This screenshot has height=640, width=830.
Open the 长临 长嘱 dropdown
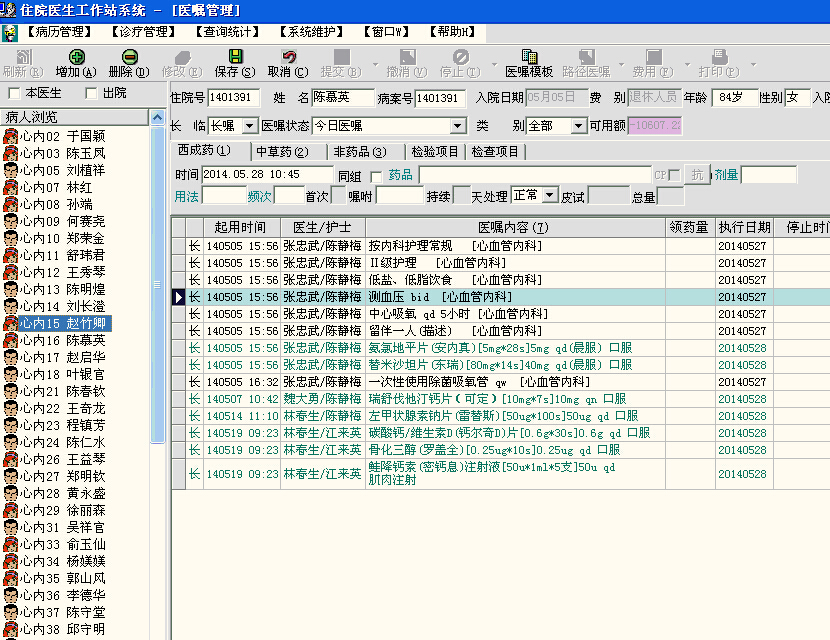(248, 126)
